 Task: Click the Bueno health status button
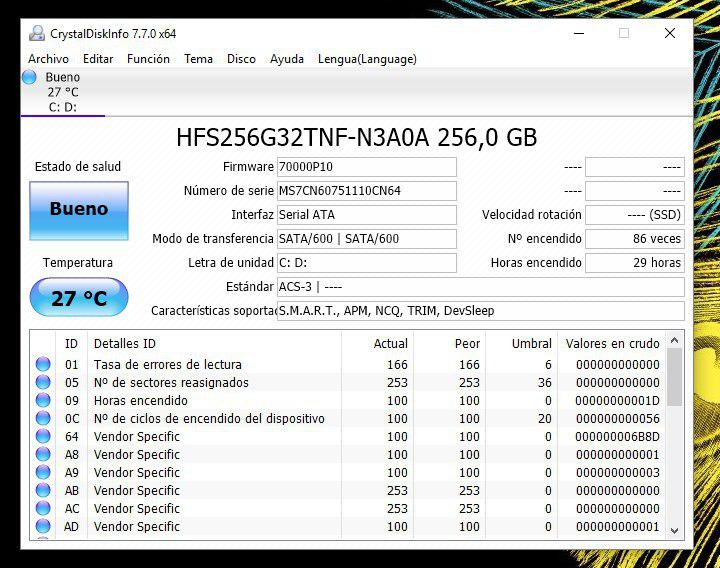coord(79,211)
